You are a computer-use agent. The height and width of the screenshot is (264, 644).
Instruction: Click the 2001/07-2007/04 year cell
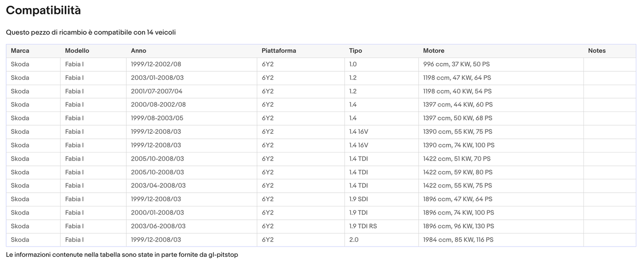156,91
